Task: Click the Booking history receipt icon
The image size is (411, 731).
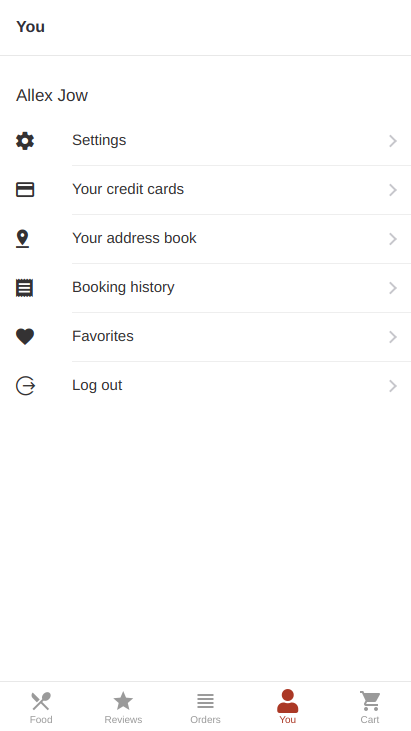Action: coord(25,288)
